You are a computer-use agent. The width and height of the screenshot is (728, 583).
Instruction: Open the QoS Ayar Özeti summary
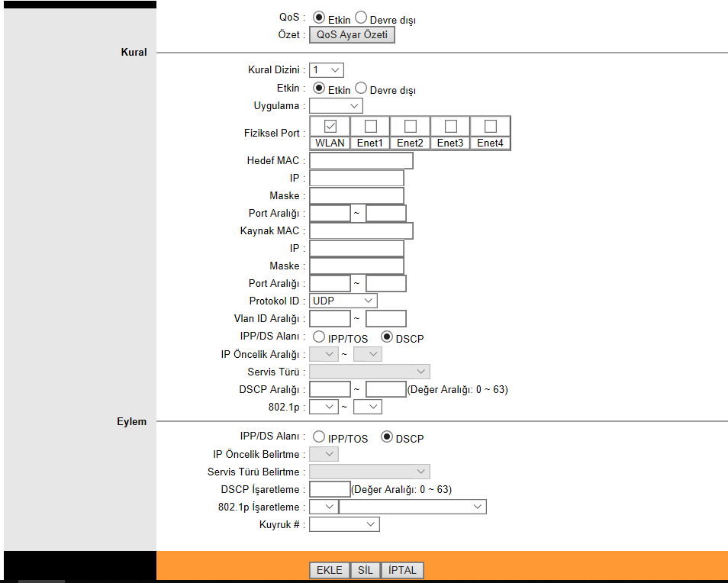coord(352,35)
